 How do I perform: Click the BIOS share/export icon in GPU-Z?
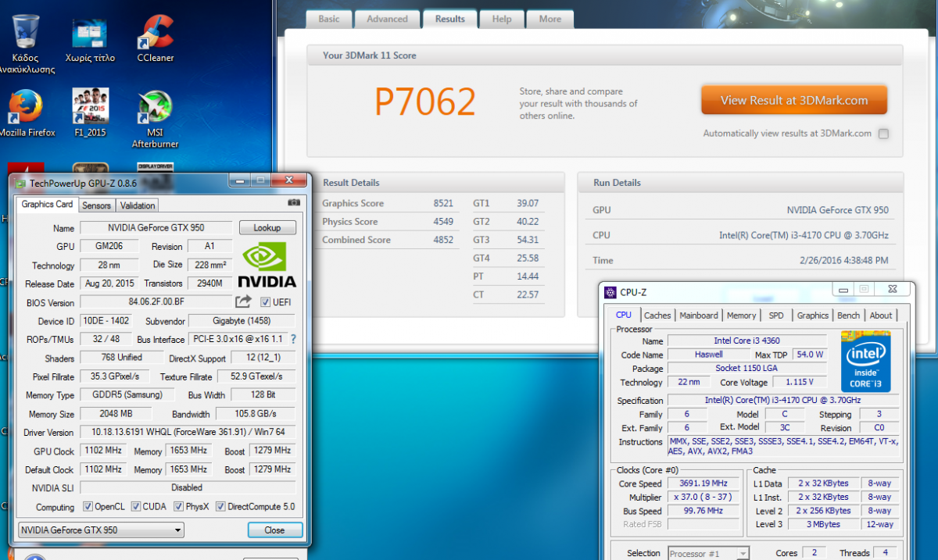pos(243,301)
